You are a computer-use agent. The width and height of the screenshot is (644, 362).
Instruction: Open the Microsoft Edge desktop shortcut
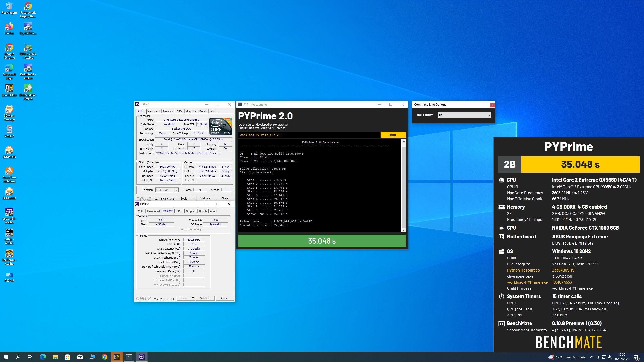click(x=9, y=72)
